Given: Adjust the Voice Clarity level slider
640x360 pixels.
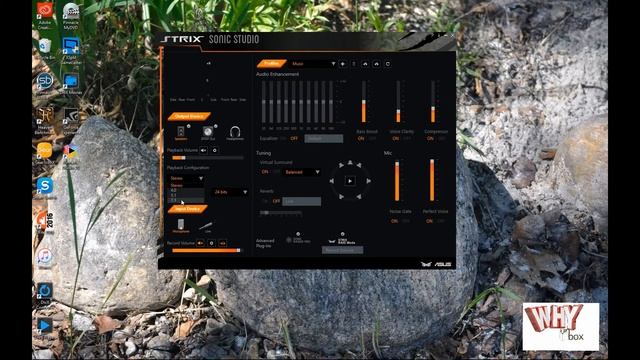Looking at the screenshot, I should (398, 102).
